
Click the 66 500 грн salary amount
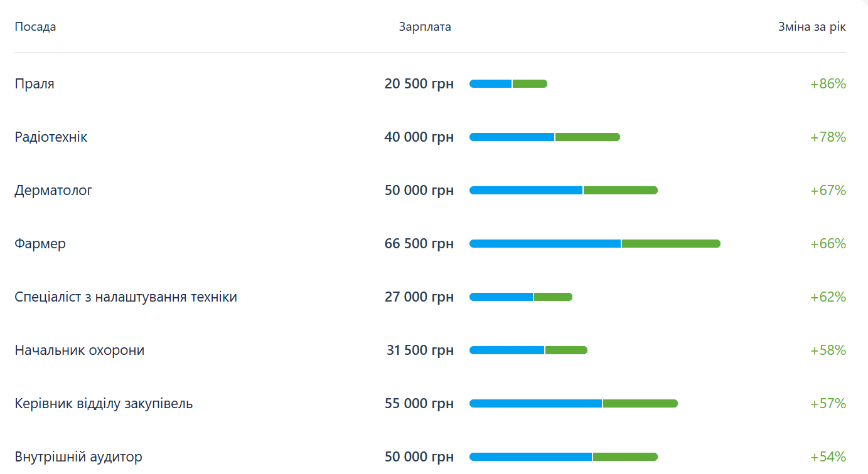419,244
